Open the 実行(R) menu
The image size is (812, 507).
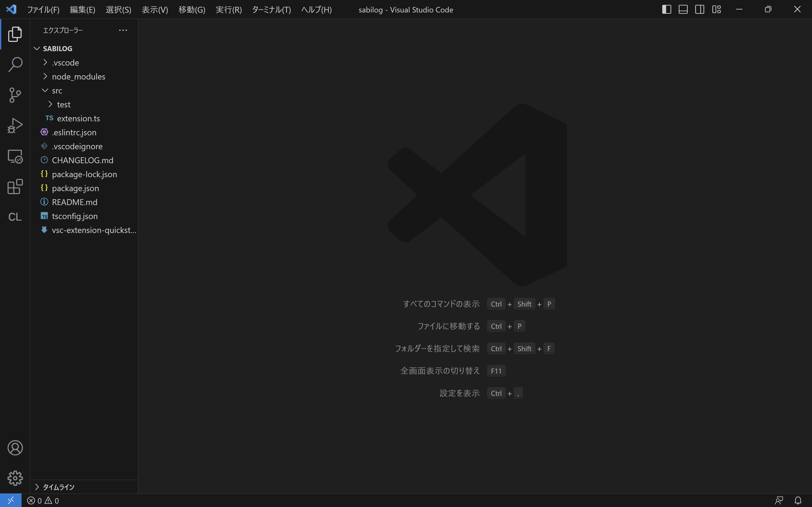(229, 10)
